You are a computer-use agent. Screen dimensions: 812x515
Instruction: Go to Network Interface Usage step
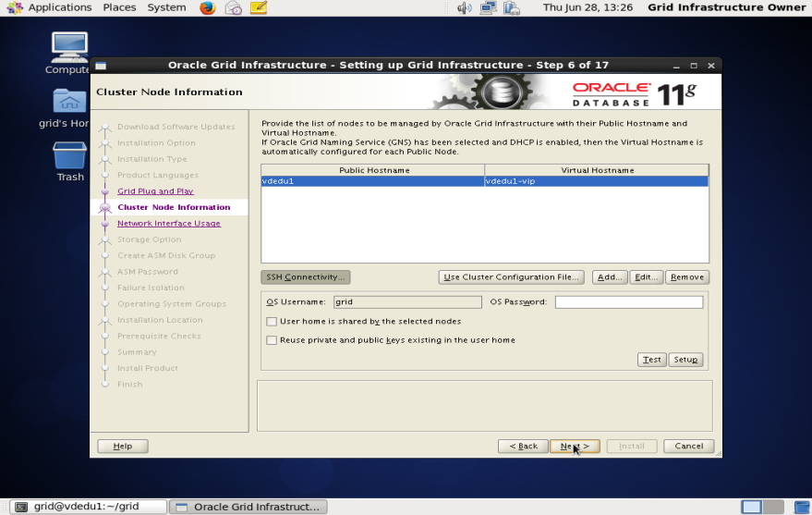point(169,224)
